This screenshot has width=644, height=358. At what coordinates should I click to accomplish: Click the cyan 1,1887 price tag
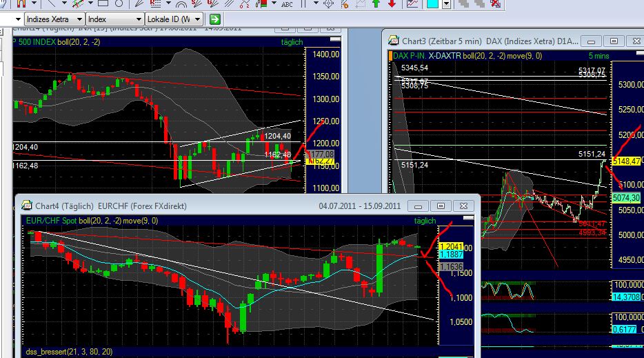451,255
